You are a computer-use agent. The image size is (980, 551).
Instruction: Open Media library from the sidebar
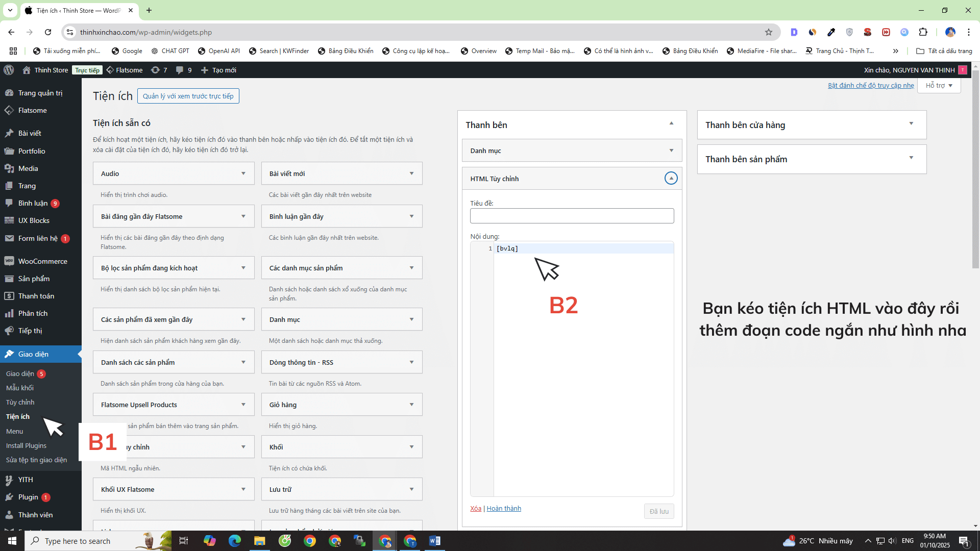28,168
